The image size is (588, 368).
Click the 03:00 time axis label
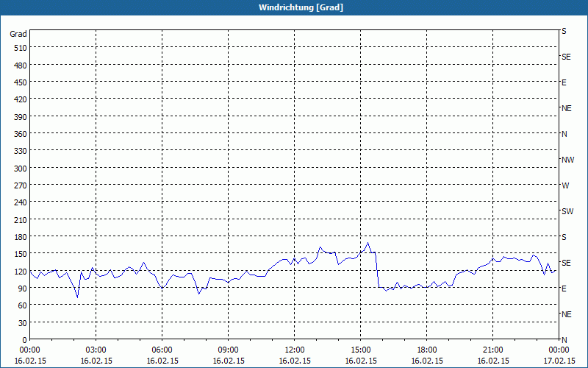(x=96, y=350)
